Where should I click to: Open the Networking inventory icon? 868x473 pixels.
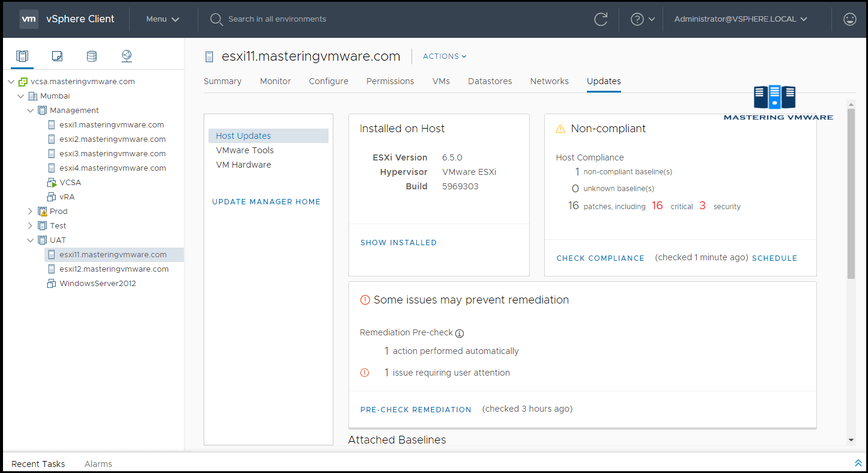tap(126, 56)
